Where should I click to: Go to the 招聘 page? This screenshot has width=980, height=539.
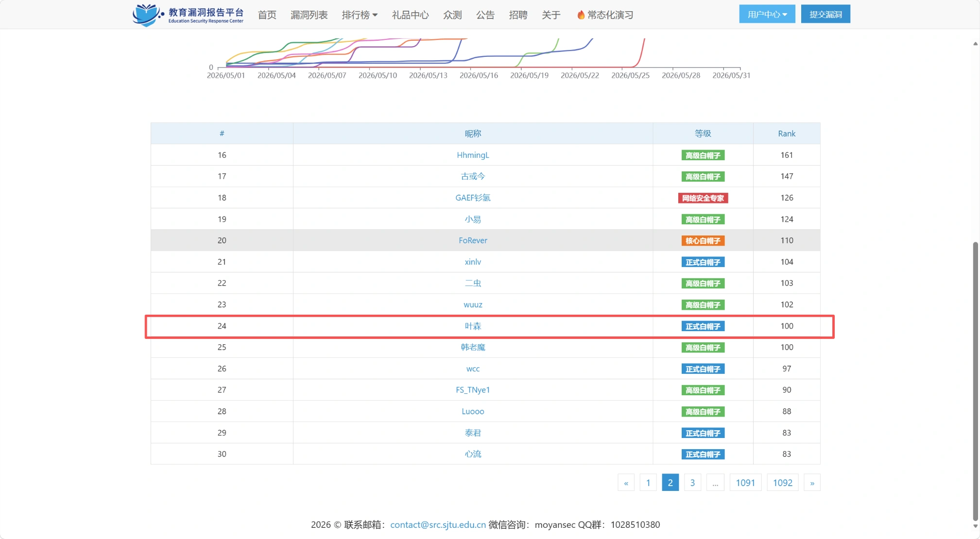(x=518, y=15)
